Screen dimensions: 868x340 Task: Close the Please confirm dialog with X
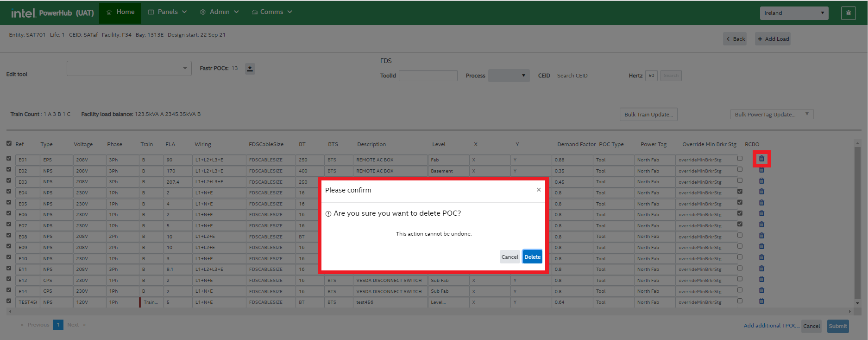[x=538, y=190]
